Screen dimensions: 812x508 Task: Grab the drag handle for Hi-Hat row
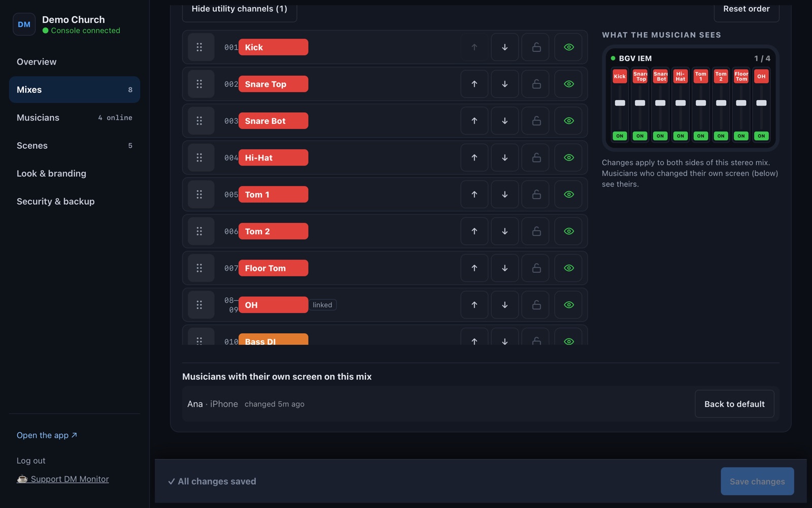tap(201, 157)
